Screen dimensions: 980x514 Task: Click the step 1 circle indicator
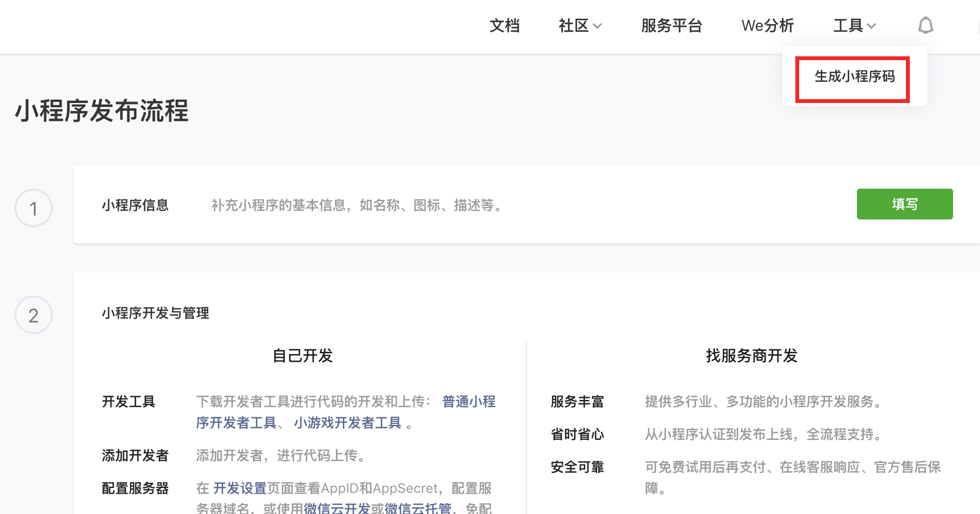33,208
